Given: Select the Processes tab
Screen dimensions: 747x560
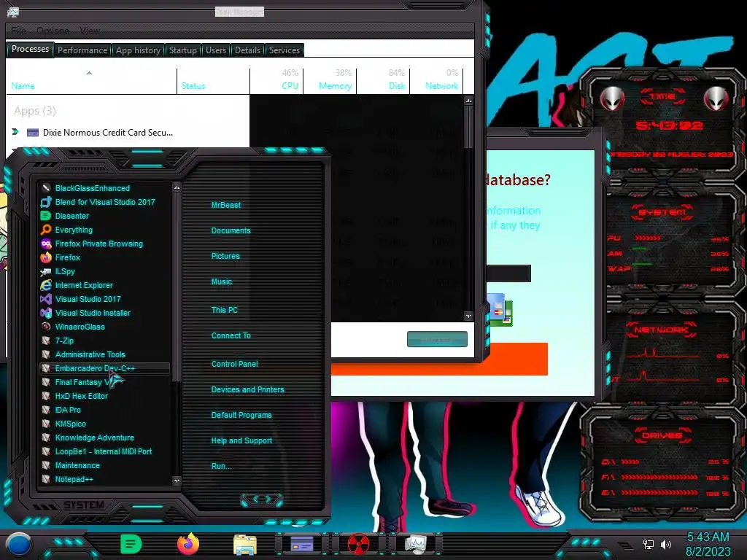Looking at the screenshot, I should pos(30,49).
